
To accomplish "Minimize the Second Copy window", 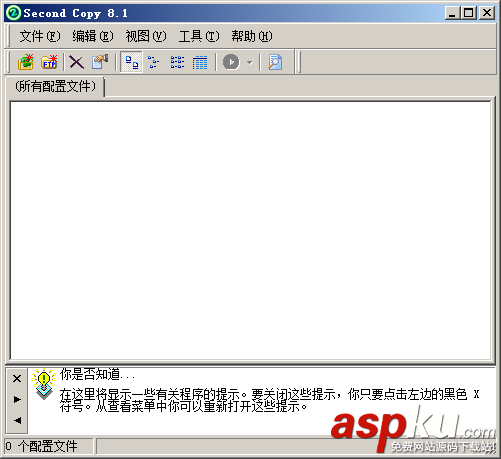I will tap(452, 13).
